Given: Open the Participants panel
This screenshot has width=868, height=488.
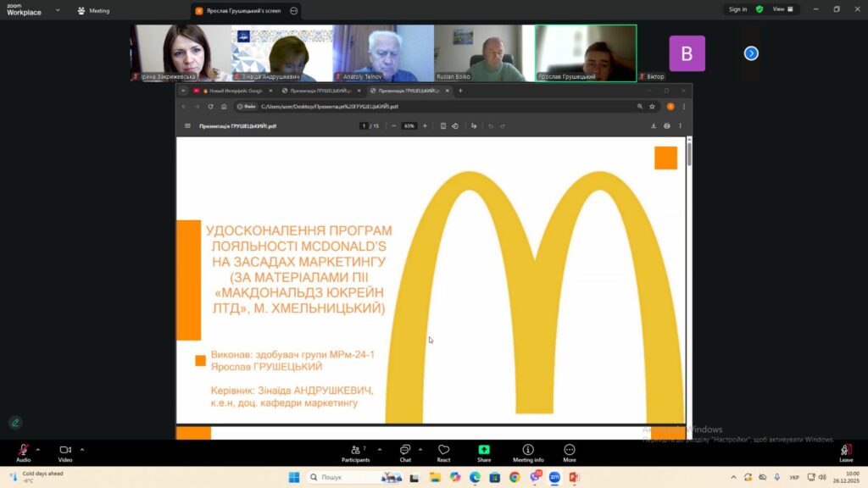Looking at the screenshot, I should tap(356, 452).
